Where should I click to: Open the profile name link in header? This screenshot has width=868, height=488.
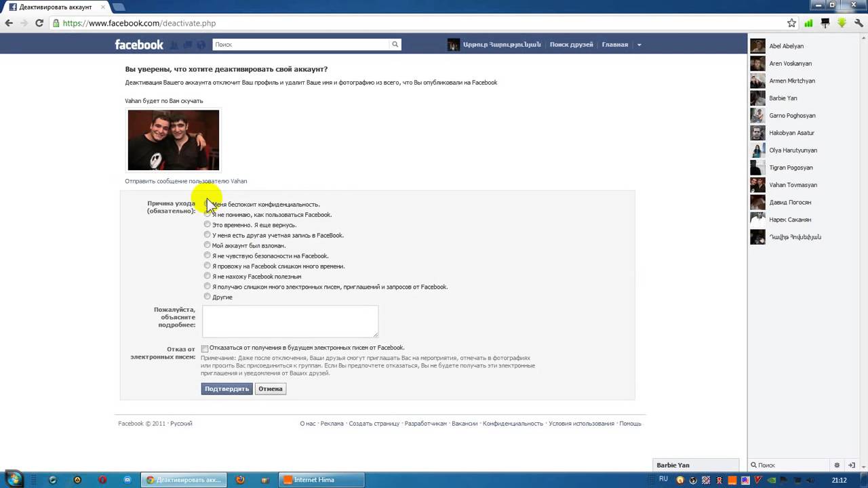502,45
